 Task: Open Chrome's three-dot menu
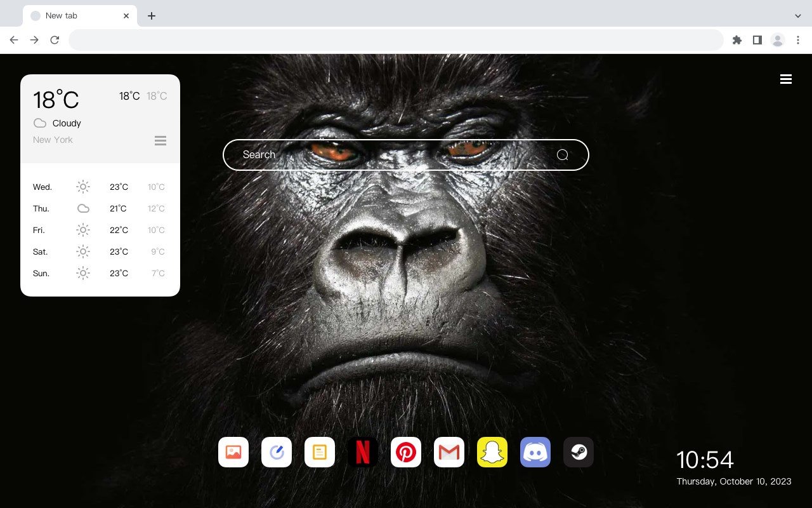798,40
